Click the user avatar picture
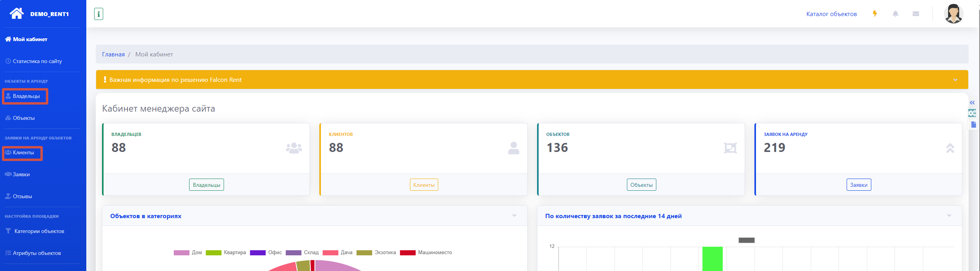This screenshot has height=271, width=980. (x=953, y=14)
